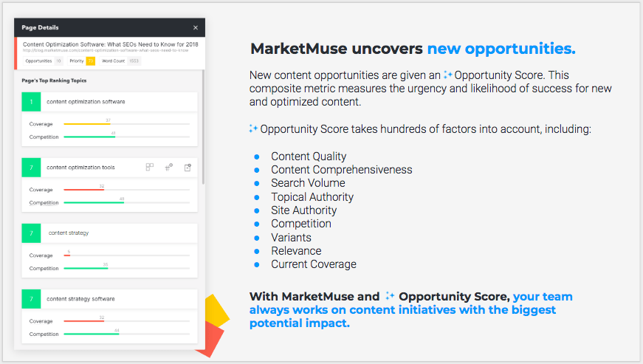Click the Page Details panel scrollbar
The height and width of the screenshot is (364, 643).
tap(204, 127)
